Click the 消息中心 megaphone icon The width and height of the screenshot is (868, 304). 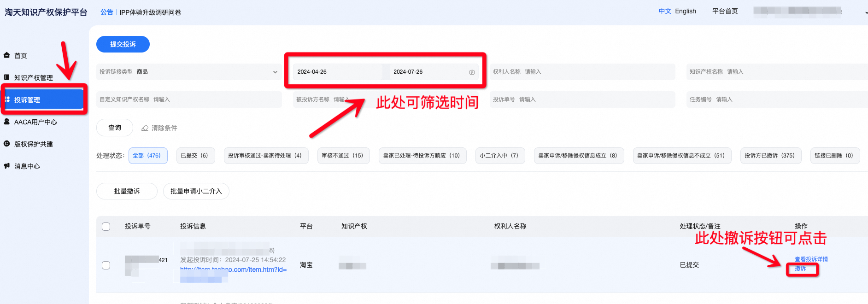pos(6,166)
